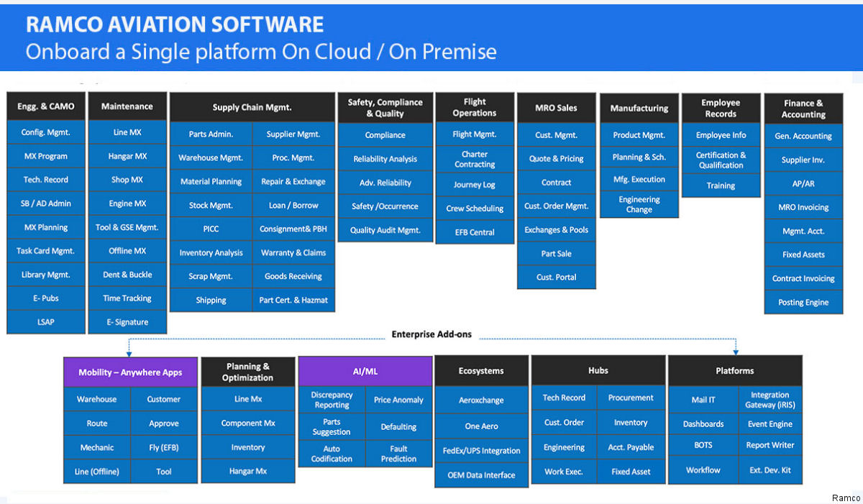This screenshot has height=504, width=863.
Task: Open the Fault Prediction AI/ML box
Action: pos(398,453)
